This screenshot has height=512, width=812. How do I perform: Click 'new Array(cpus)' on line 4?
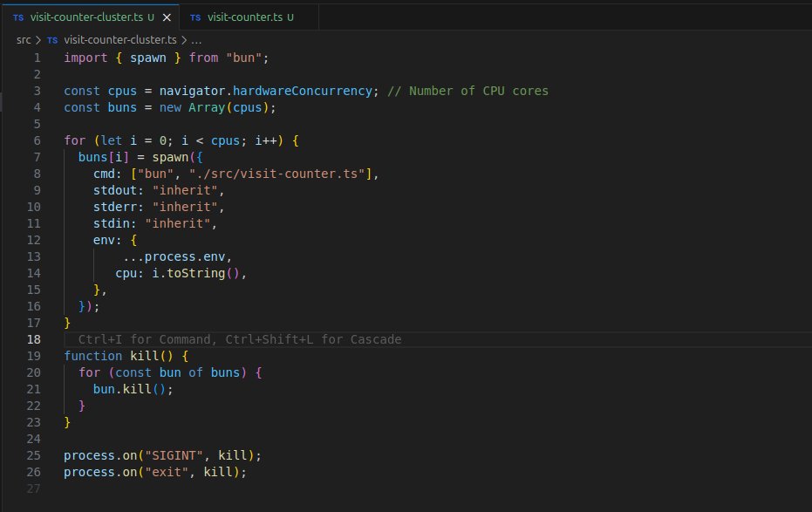pyautogui.click(x=215, y=107)
